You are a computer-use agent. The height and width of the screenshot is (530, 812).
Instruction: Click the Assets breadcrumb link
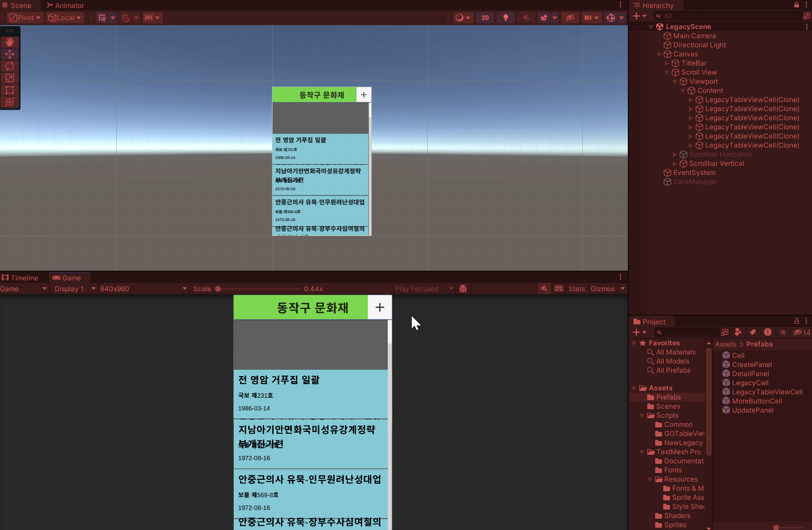[x=725, y=344]
